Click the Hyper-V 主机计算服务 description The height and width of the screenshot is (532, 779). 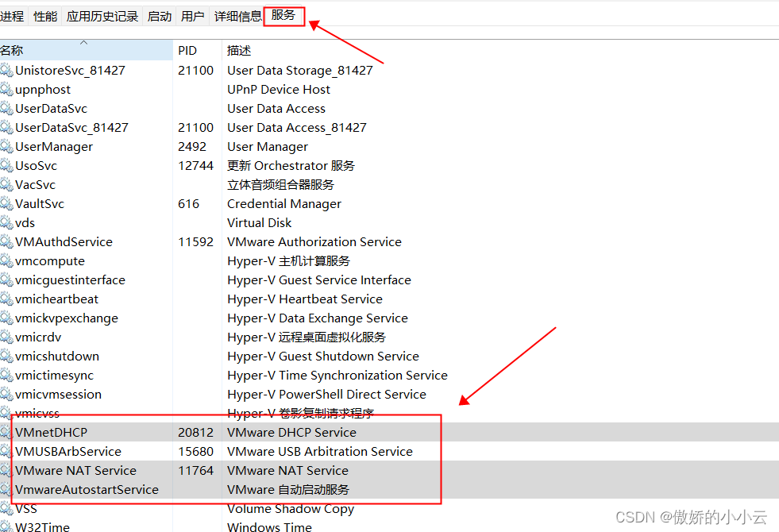tap(288, 260)
